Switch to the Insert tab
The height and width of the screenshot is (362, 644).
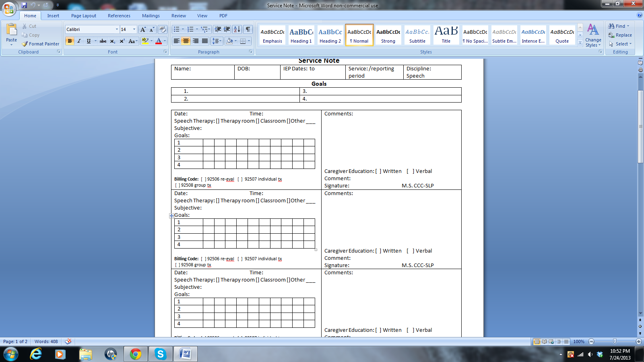coord(53,16)
